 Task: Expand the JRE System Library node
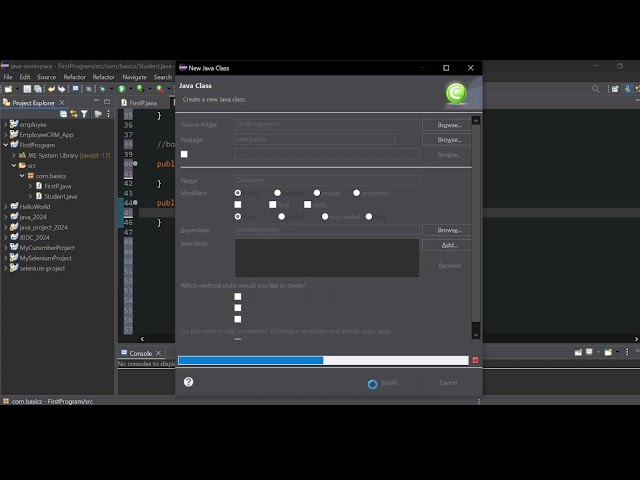[14, 155]
